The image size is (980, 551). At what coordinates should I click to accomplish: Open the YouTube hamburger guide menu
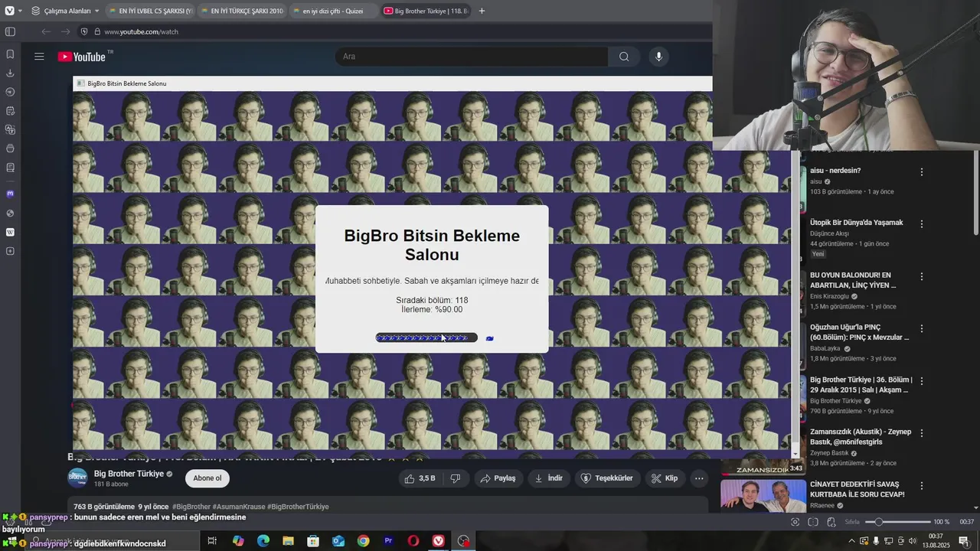pos(39,56)
